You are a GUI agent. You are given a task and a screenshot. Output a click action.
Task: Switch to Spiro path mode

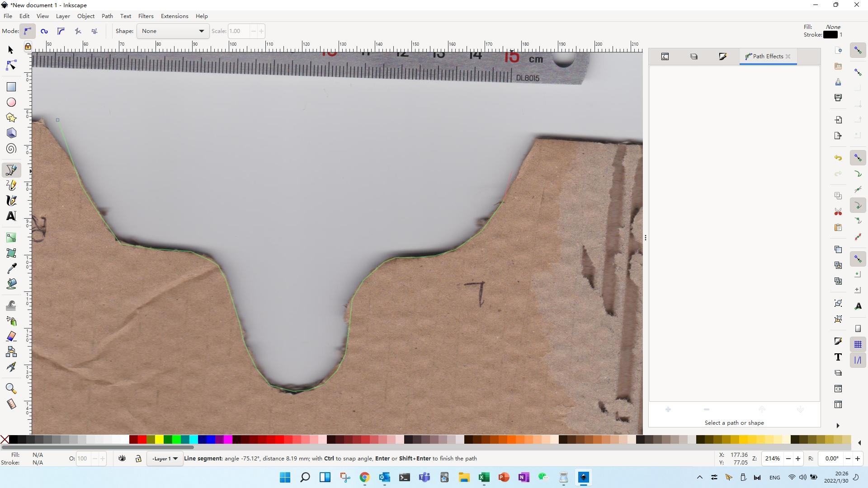44,31
